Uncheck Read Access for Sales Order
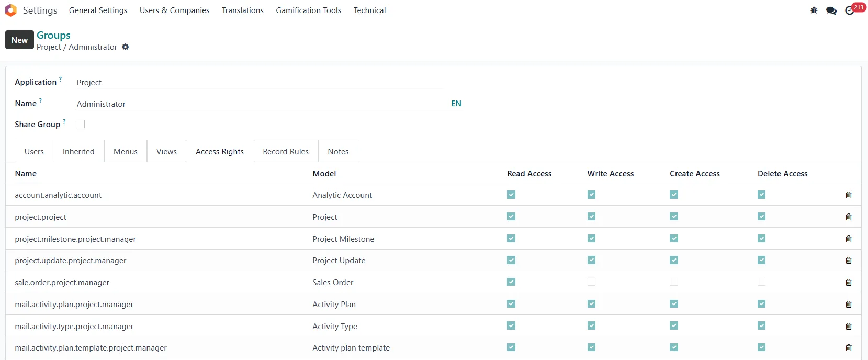 point(511,282)
